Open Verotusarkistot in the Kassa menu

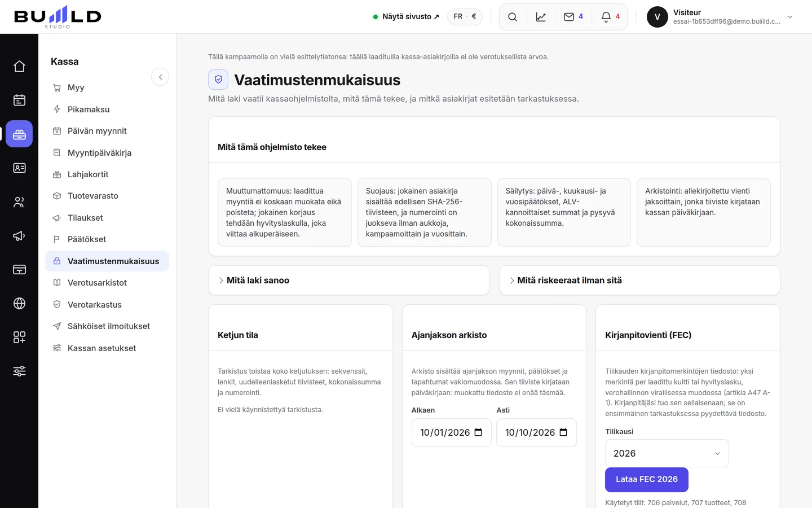tap(107, 283)
